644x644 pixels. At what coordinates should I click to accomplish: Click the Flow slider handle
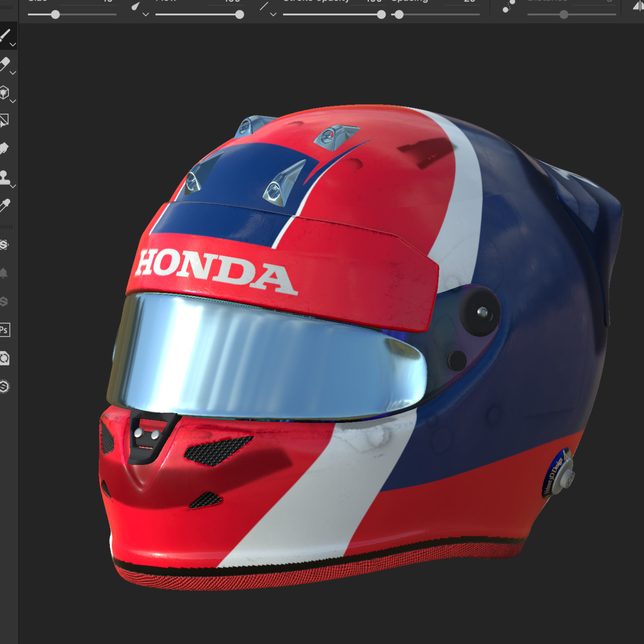[x=240, y=14]
